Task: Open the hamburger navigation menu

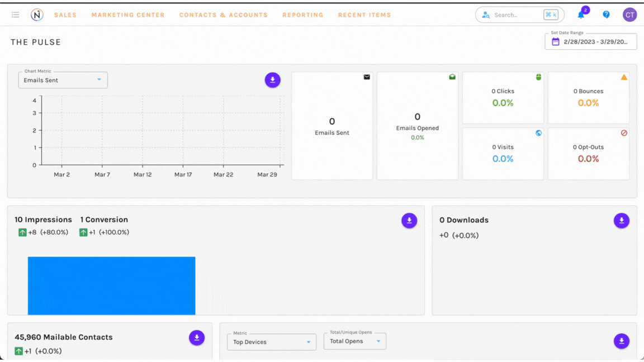Action: [x=15, y=15]
